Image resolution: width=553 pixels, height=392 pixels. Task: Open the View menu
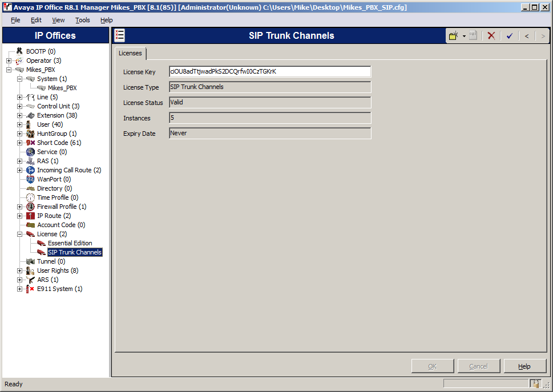pyautogui.click(x=58, y=20)
